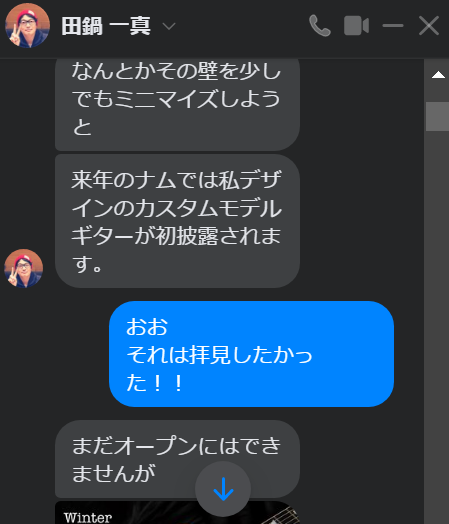Select the まだオープンにはできません message
The width and height of the screenshot is (449, 524).
click(x=177, y=459)
